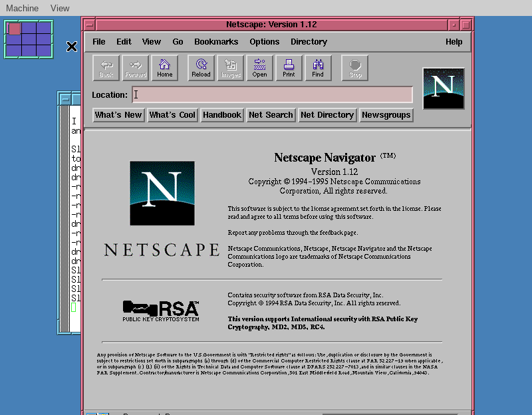This screenshot has height=415, width=532.
Task: Click the terminal window's vertical scrollbar
Action: coord(65,219)
